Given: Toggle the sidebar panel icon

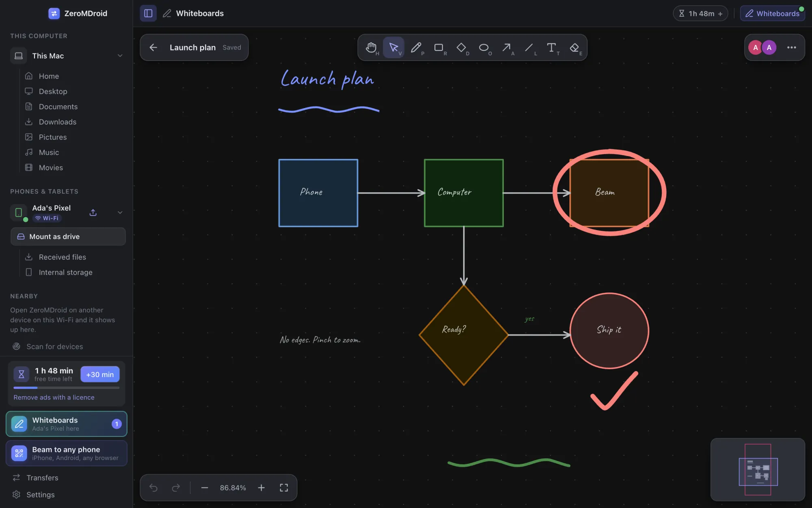Looking at the screenshot, I should click(x=148, y=13).
